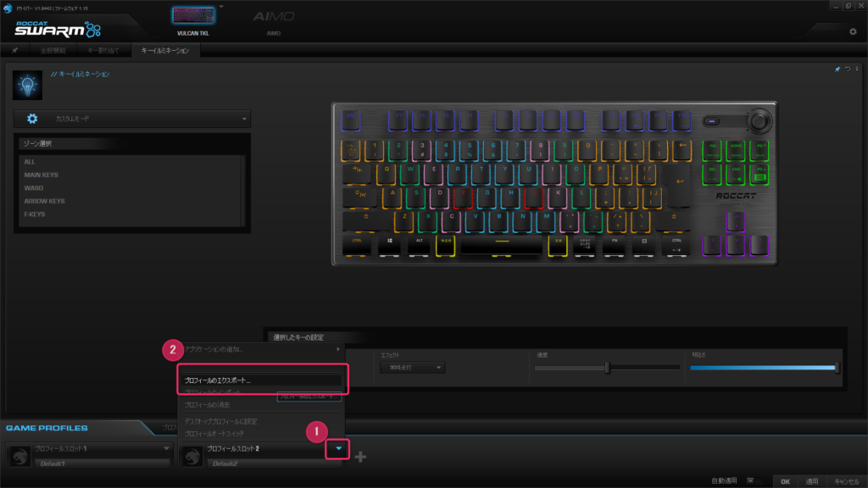Open the device selector arrow above VULCAN TKL

[x=221, y=7]
